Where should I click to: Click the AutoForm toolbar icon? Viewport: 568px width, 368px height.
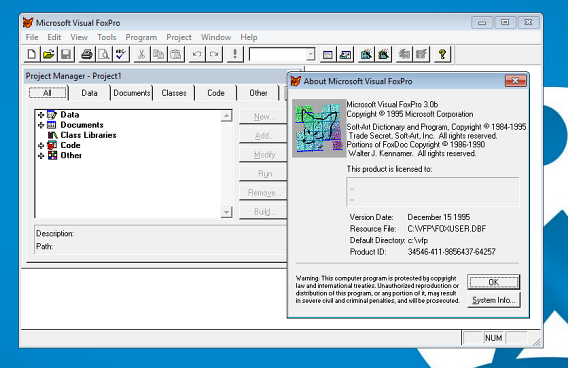(x=404, y=54)
